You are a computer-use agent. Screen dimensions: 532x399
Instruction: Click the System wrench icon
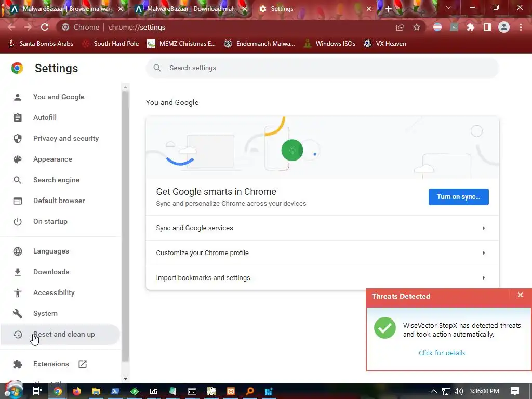(x=18, y=313)
